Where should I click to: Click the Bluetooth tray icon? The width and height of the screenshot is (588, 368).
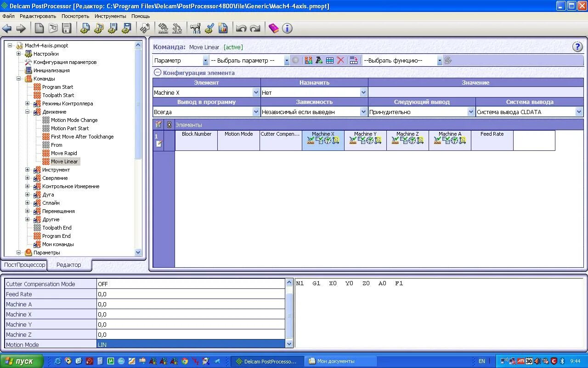(x=561, y=362)
